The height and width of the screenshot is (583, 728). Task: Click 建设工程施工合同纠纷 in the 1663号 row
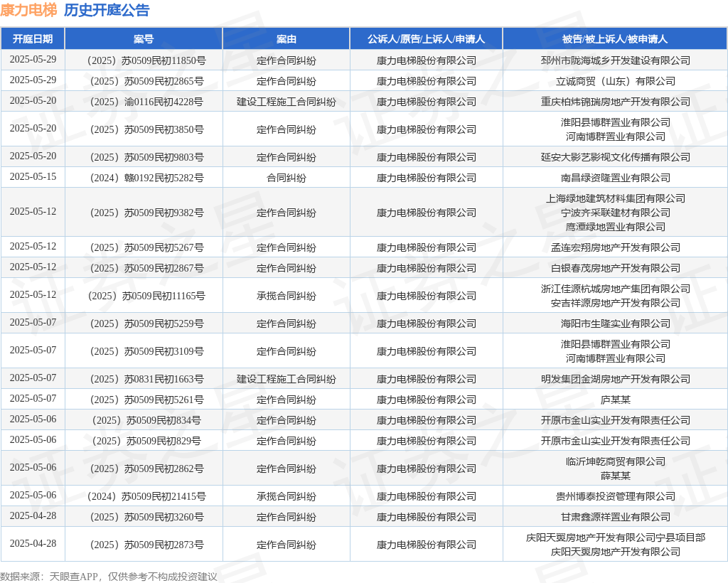pyautogui.click(x=286, y=379)
